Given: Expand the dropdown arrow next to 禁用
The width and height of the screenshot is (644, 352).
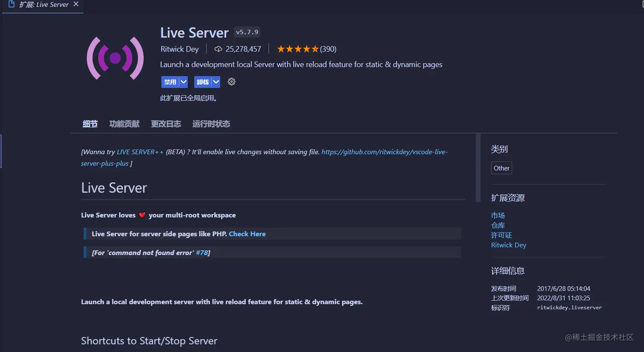Looking at the screenshot, I should [x=184, y=82].
